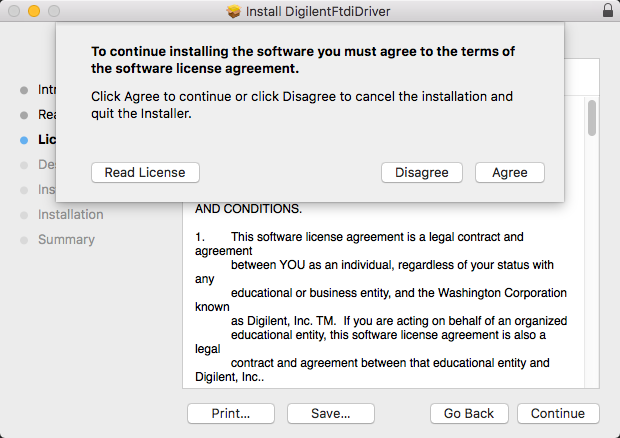Click the package icon beside window title
This screenshot has height=438, width=620.
pos(234,11)
